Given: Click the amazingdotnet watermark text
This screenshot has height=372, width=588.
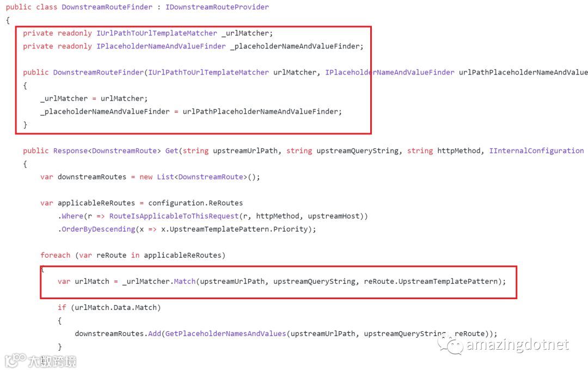Looking at the screenshot, I should pos(518,344).
